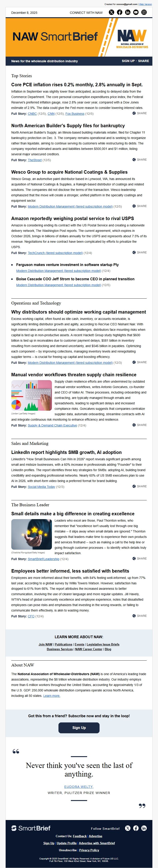The image size is (158, 868).
Task: Open NAW's X (Twitter) icon in header
Action: (112, 12)
